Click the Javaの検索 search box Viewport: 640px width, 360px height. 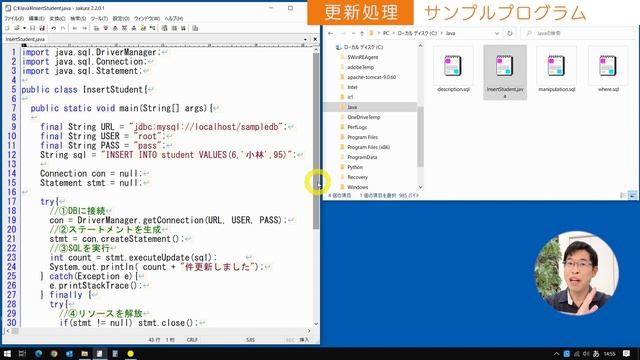click(x=579, y=33)
